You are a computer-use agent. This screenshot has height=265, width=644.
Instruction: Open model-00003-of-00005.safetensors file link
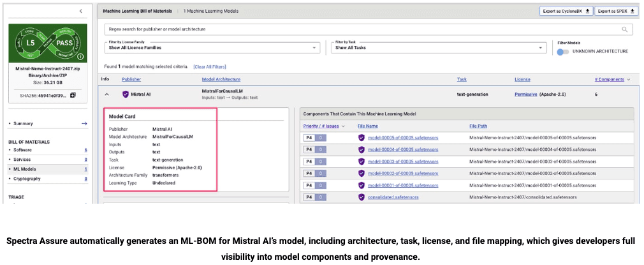(403, 162)
